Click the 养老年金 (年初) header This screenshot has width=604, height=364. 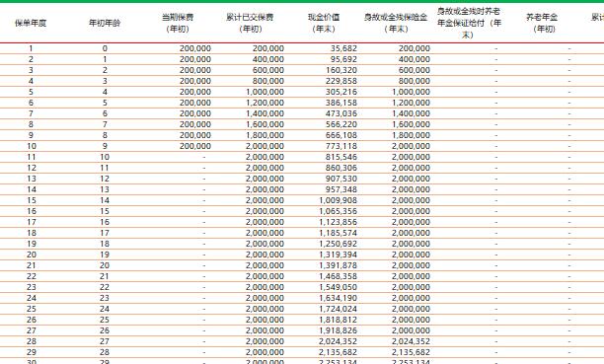(542, 23)
